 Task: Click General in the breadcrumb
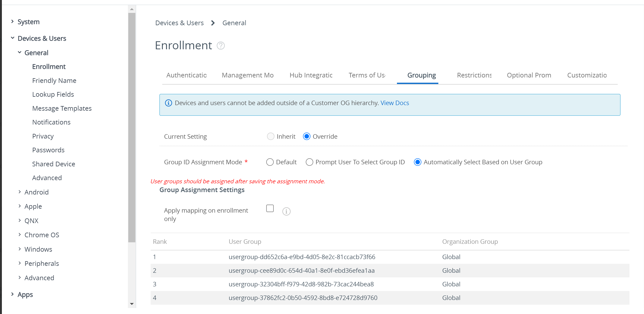(x=234, y=23)
